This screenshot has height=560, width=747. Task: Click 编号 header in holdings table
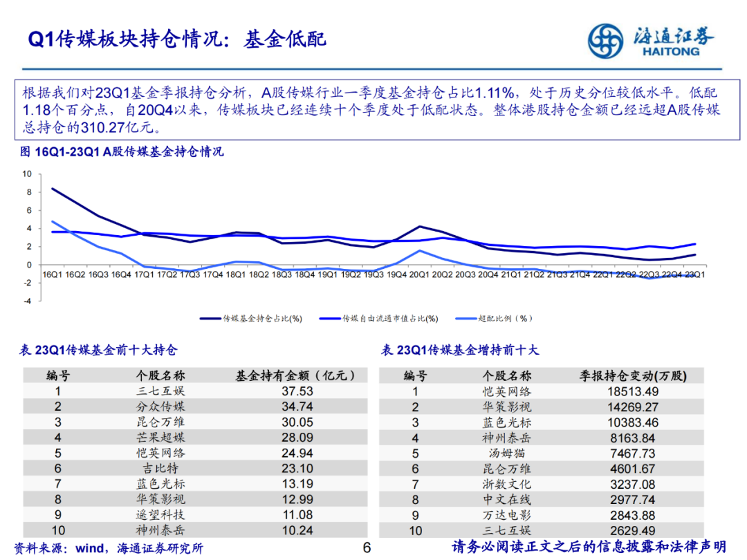pos(58,375)
